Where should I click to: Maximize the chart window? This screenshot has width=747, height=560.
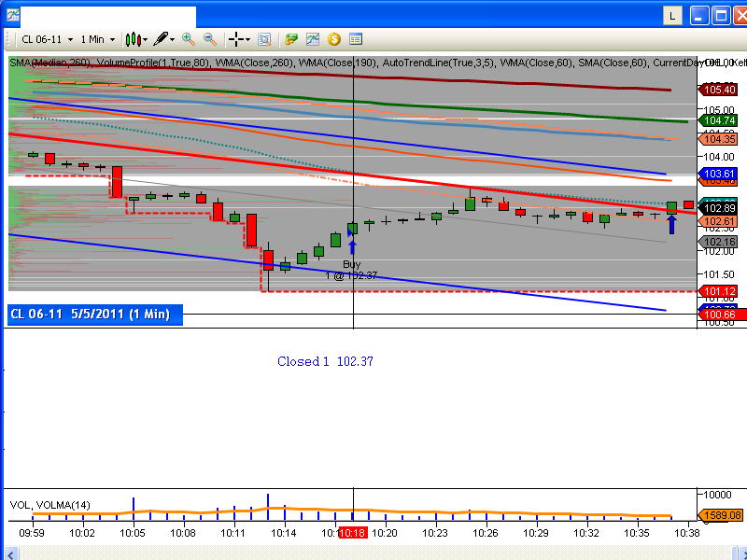(721, 16)
